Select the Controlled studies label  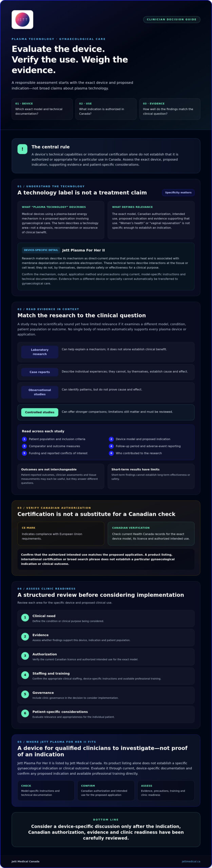pyautogui.click(x=40, y=412)
